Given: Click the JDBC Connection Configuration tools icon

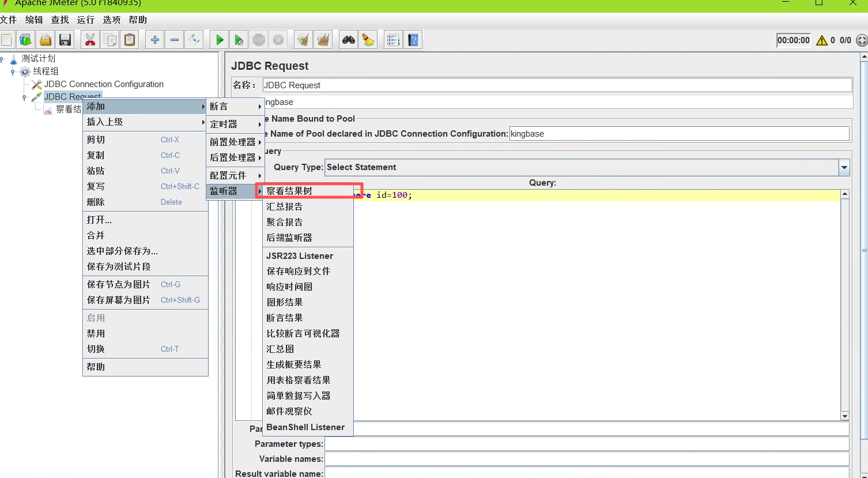Looking at the screenshot, I should point(37,84).
